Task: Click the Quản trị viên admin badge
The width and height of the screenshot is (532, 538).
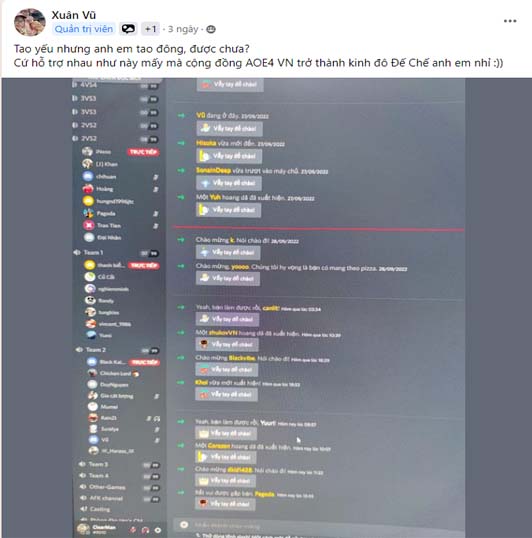Action: point(84,29)
